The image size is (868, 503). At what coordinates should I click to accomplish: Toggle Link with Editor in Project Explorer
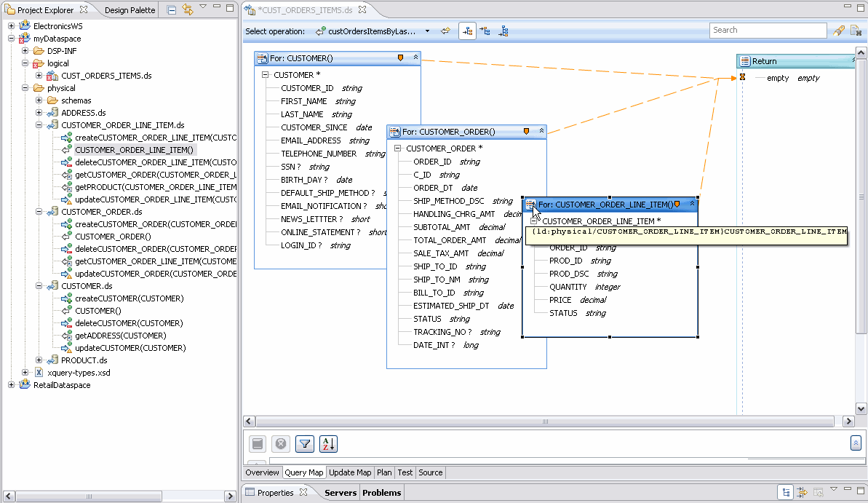[x=188, y=9]
